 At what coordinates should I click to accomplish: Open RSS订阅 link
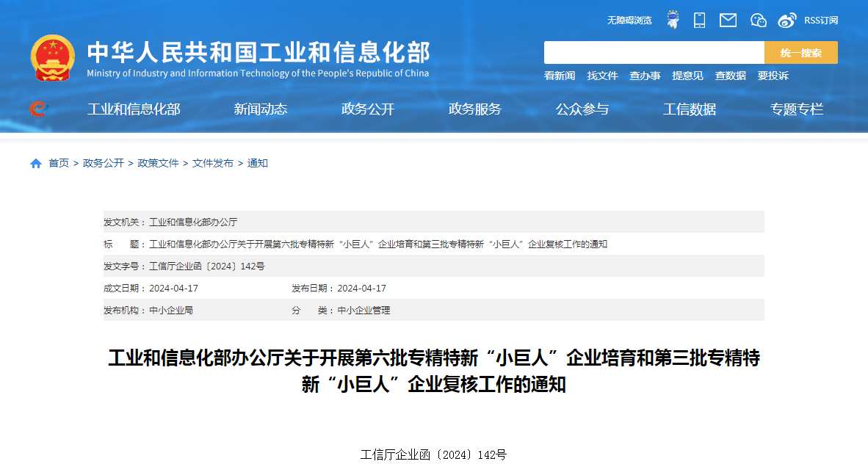pyautogui.click(x=821, y=21)
